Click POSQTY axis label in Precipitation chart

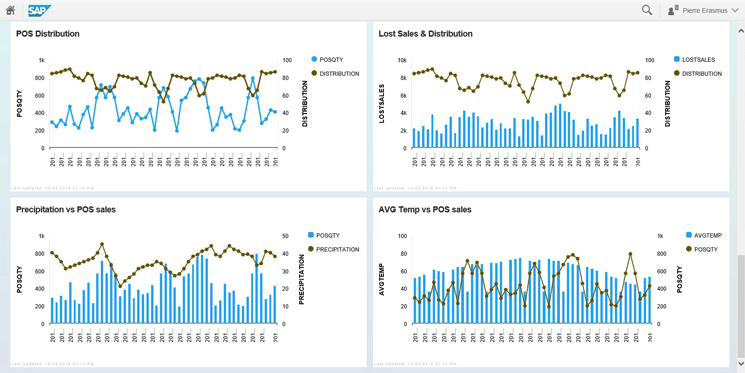19,279
